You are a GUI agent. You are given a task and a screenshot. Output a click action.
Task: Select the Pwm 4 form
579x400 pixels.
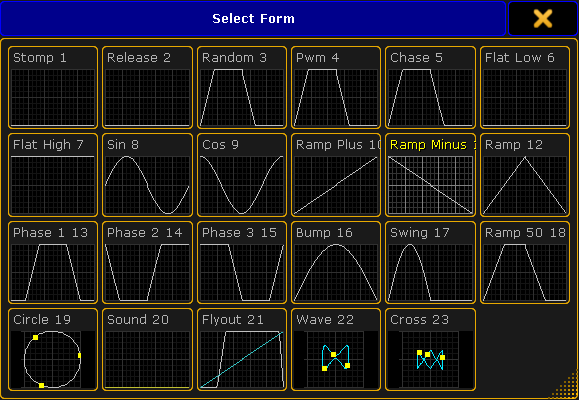click(x=336, y=88)
